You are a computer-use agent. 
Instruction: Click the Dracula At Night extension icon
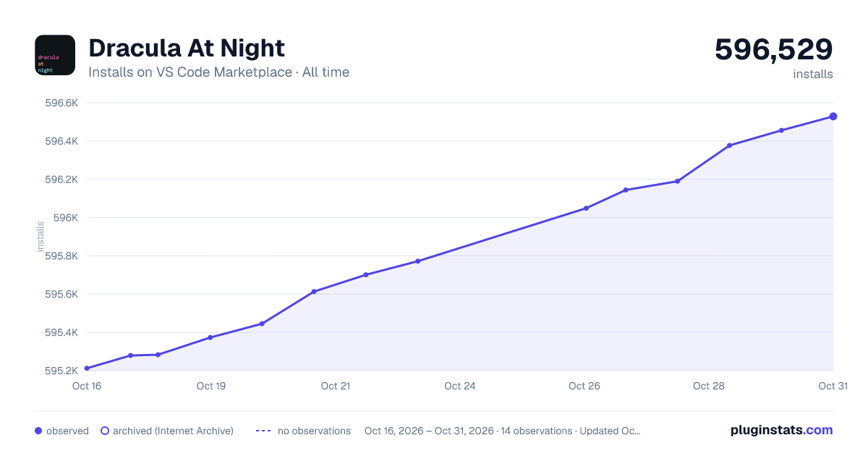click(x=55, y=55)
